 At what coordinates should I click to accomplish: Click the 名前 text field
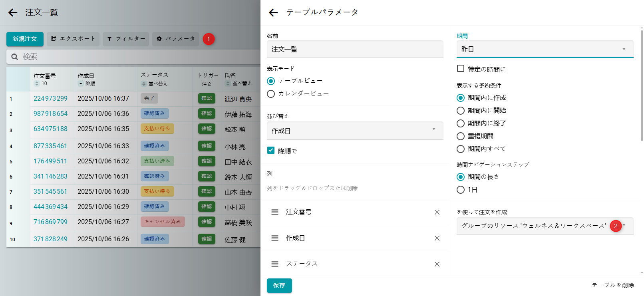(355, 49)
